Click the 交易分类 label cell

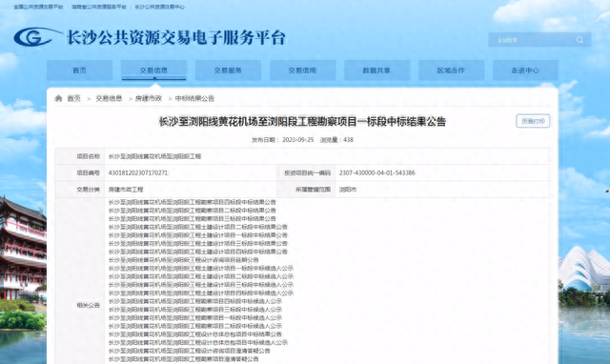click(x=80, y=190)
